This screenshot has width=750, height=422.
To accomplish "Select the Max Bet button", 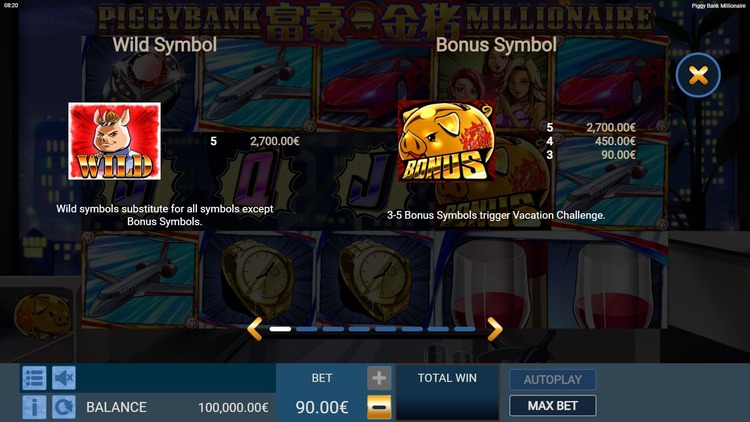I will click(x=552, y=406).
